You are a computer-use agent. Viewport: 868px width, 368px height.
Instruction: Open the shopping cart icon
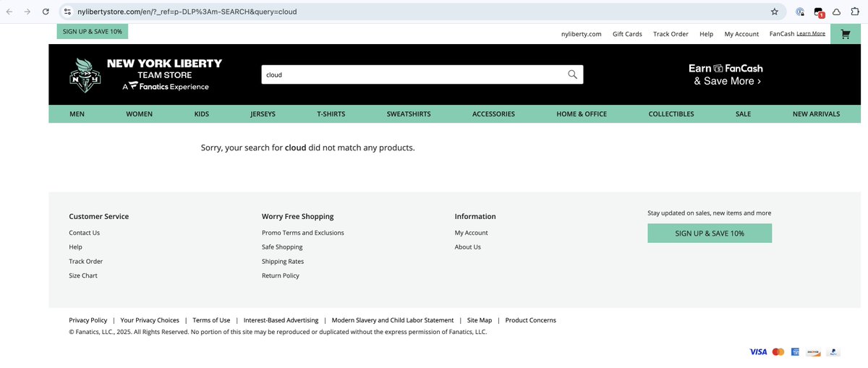pos(845,34)
